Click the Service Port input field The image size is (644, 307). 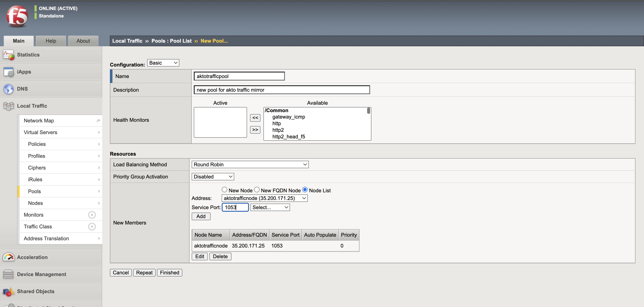[x=235, y=207]
